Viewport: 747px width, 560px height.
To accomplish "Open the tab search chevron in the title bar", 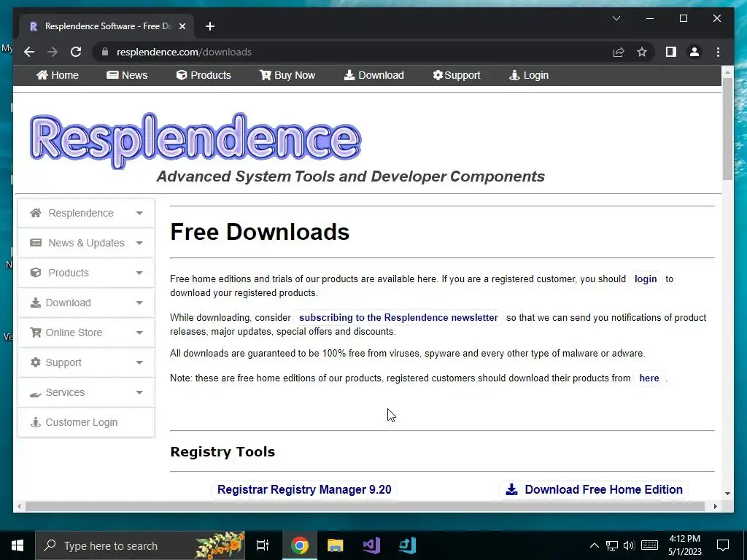I will pos(616,18).
